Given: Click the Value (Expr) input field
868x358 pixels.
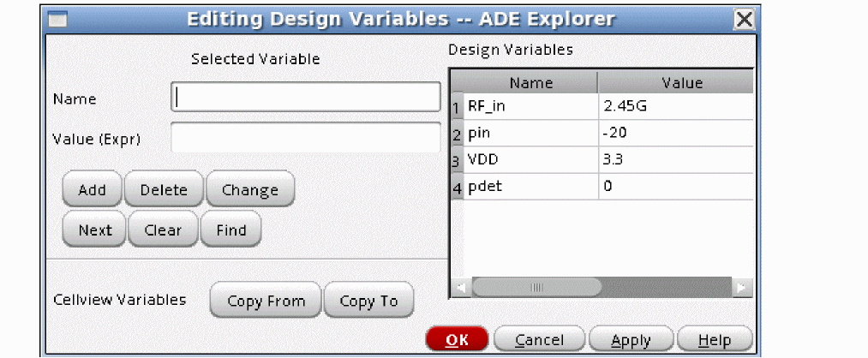Looking at the screenshot, I should tap(306, 137).
